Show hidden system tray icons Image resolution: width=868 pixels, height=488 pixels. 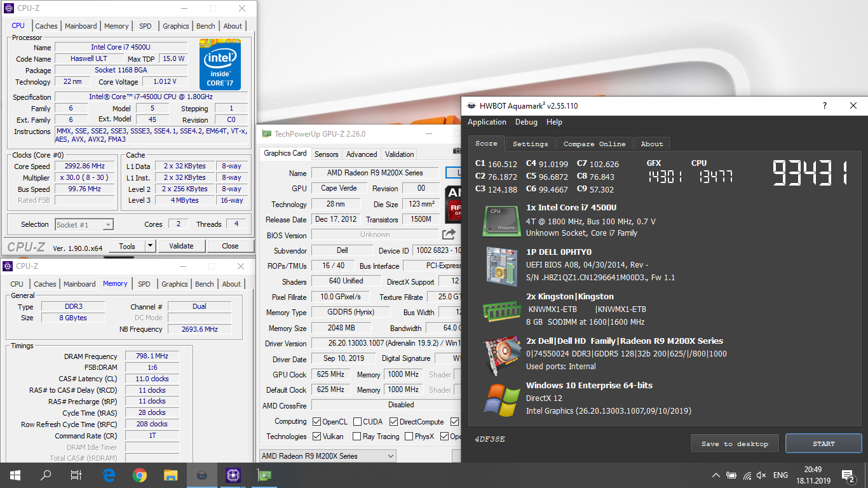tap(716, 475)
